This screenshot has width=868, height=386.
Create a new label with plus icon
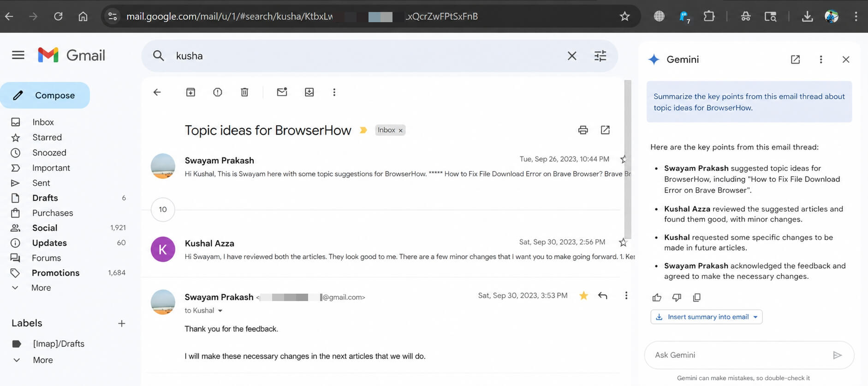click(x=122, y=324)
